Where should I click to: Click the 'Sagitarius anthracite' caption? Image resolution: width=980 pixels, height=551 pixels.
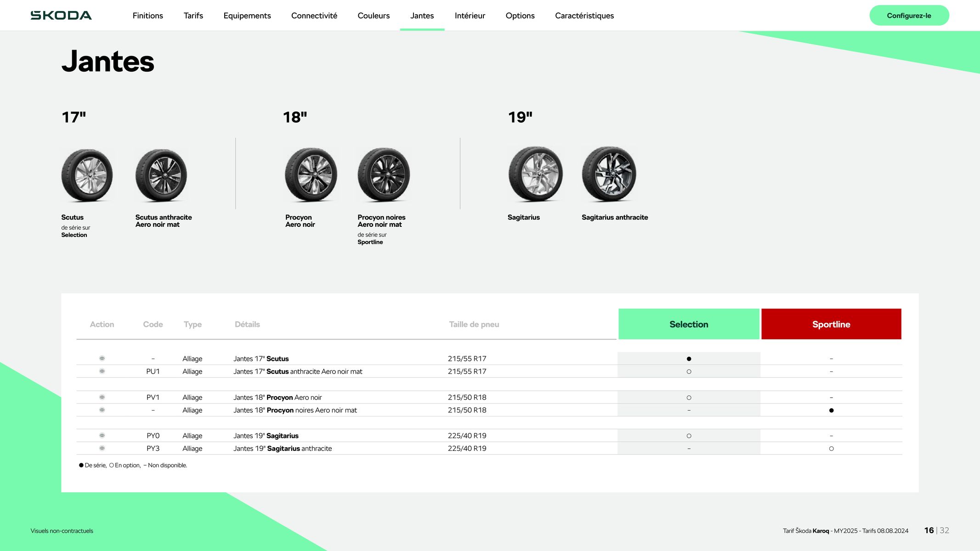coord(615,217)
